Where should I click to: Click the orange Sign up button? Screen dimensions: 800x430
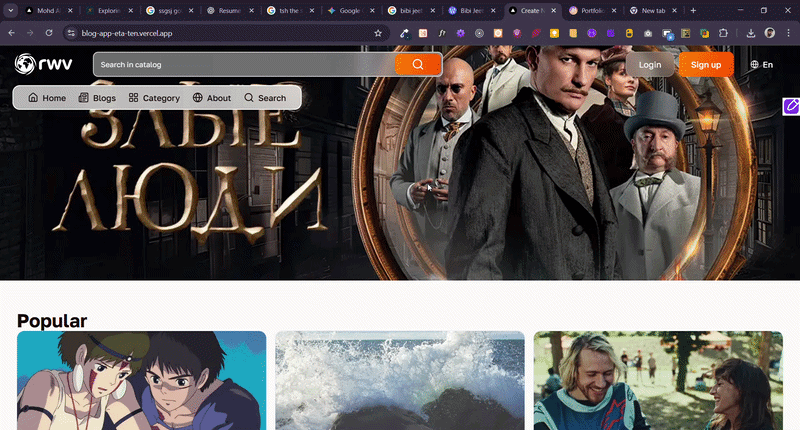point(706,65)
